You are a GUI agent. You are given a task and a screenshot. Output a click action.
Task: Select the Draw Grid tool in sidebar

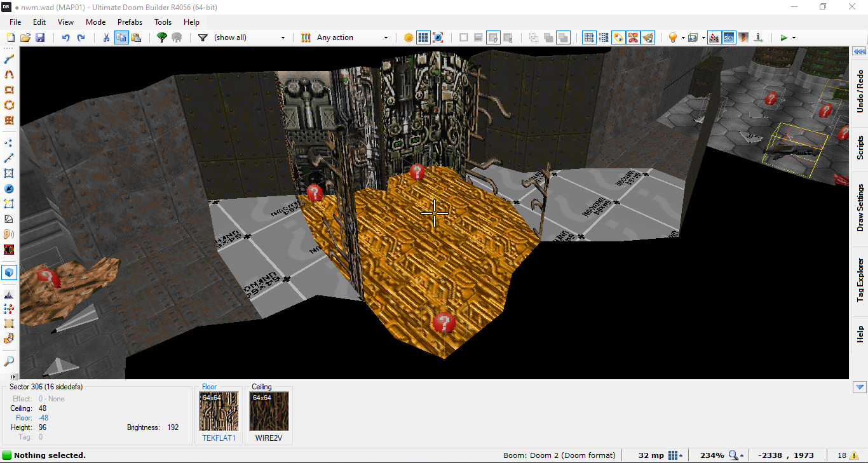(x=9, y=121)
